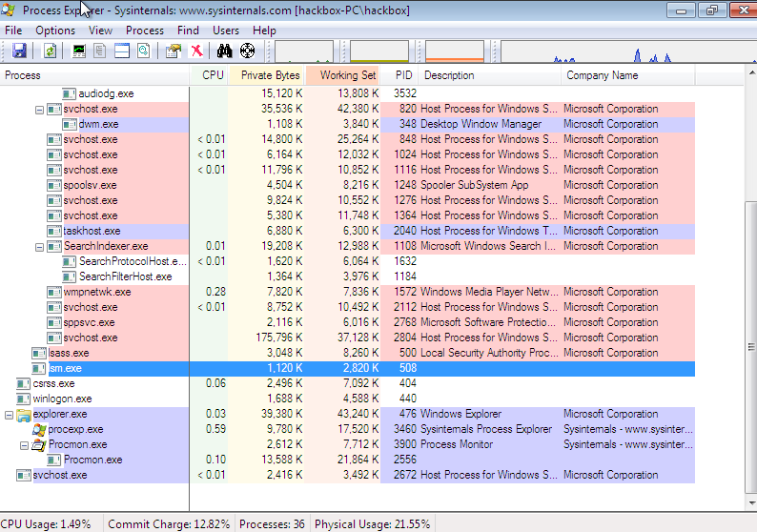
Task: Toggle the Show Process Tree icon
Action: click(x=100, y=51)
